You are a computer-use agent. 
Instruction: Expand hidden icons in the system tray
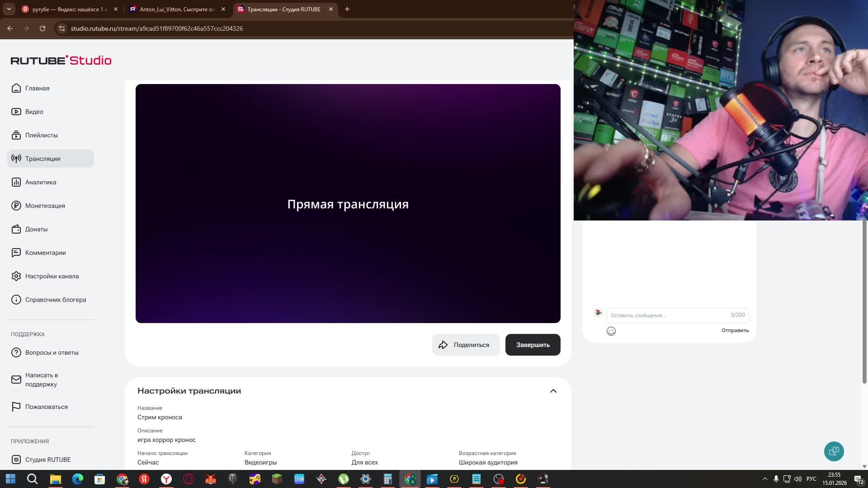(764, 479)
